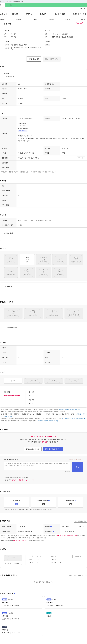The image size is (87, 644).
Task: Open the 취업지원 menu
Action: coord(29,14)
